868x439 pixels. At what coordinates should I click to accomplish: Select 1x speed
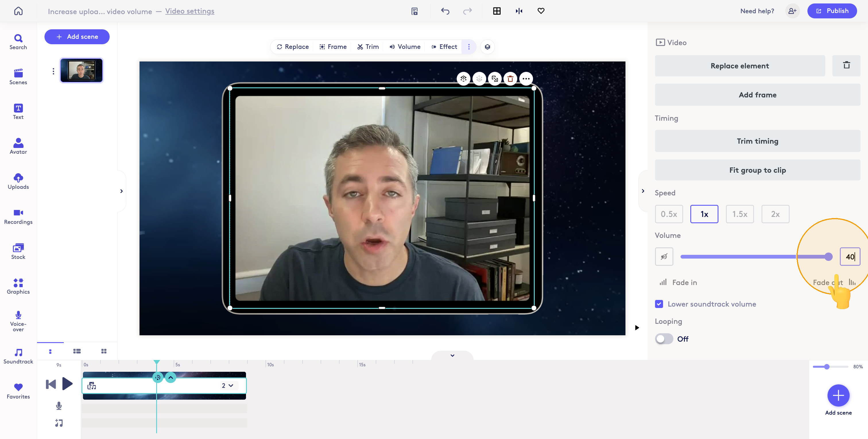tap(704, 214)
